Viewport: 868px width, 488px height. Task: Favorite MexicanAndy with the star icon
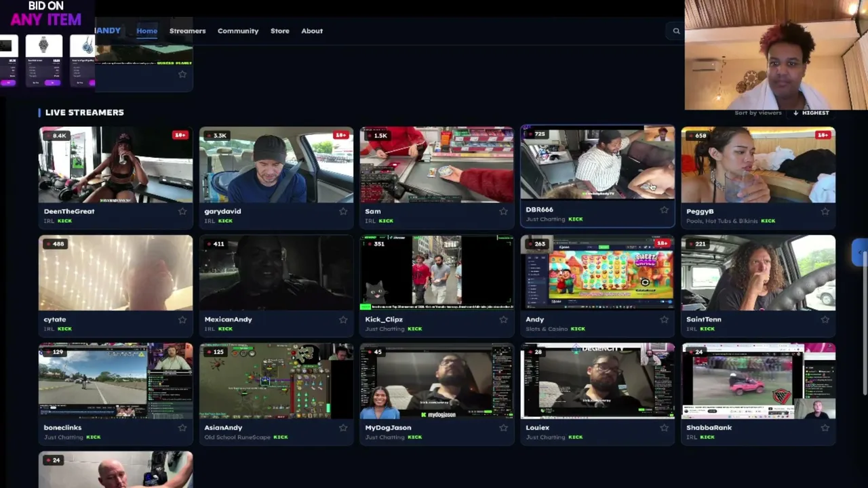tap(343, 319)
